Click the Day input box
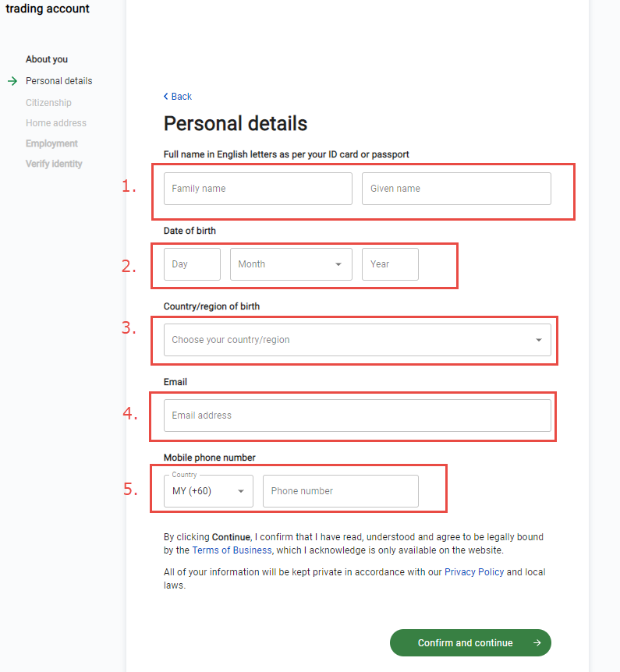620x672 pixels. click(192, 264)
